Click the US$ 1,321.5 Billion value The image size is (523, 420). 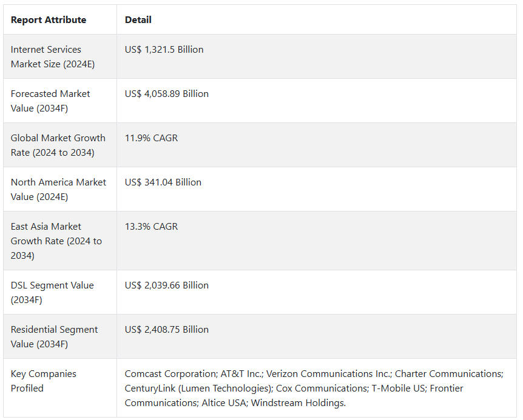pos(164,50)
